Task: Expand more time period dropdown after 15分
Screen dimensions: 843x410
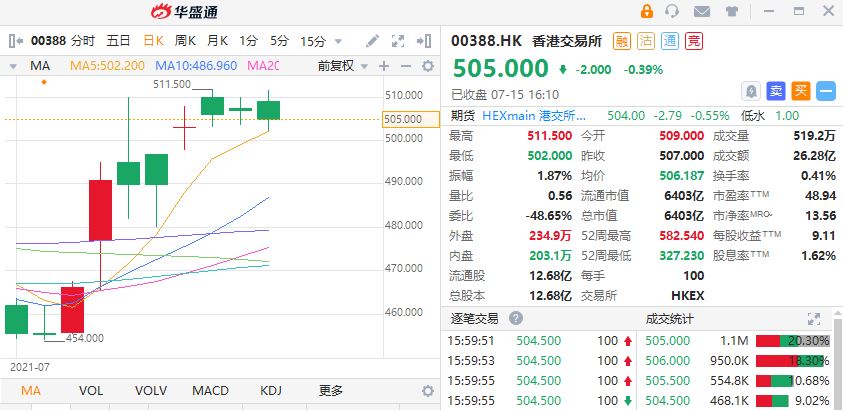Action: 338,41
